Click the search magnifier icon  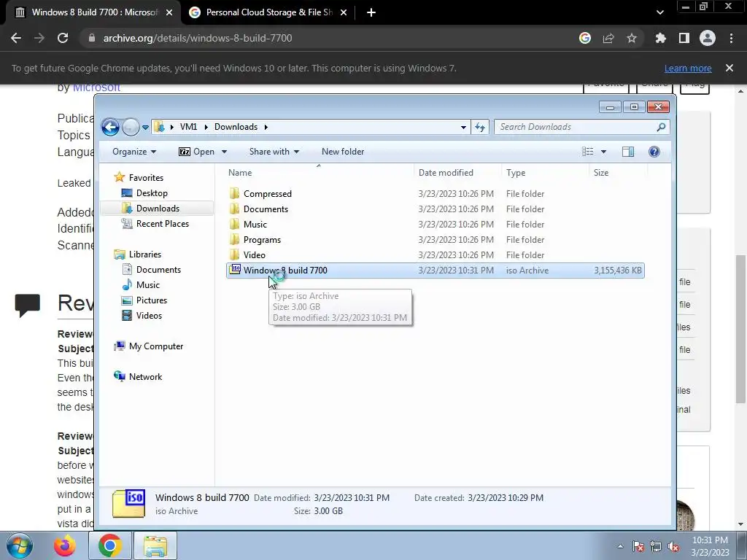point(661,127)
